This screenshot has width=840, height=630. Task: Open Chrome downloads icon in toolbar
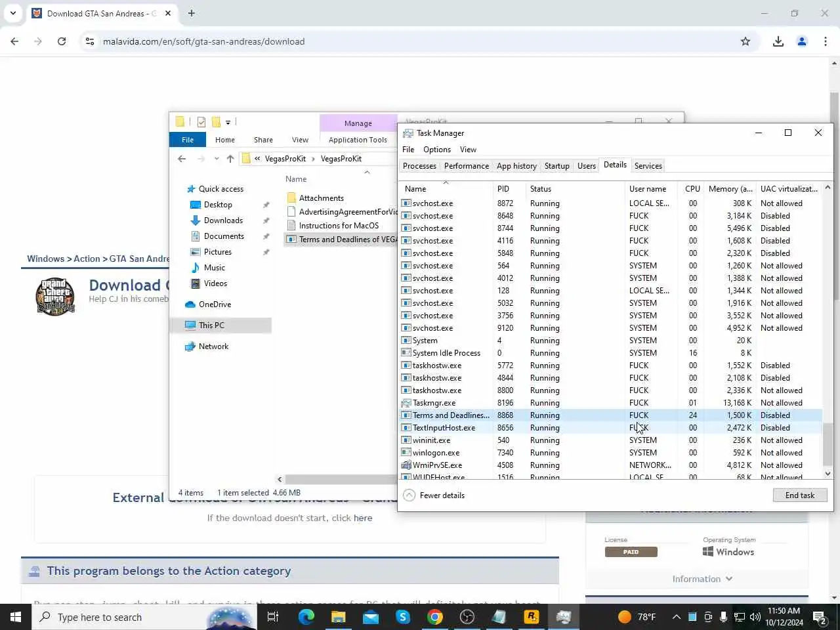click(778, 41)
